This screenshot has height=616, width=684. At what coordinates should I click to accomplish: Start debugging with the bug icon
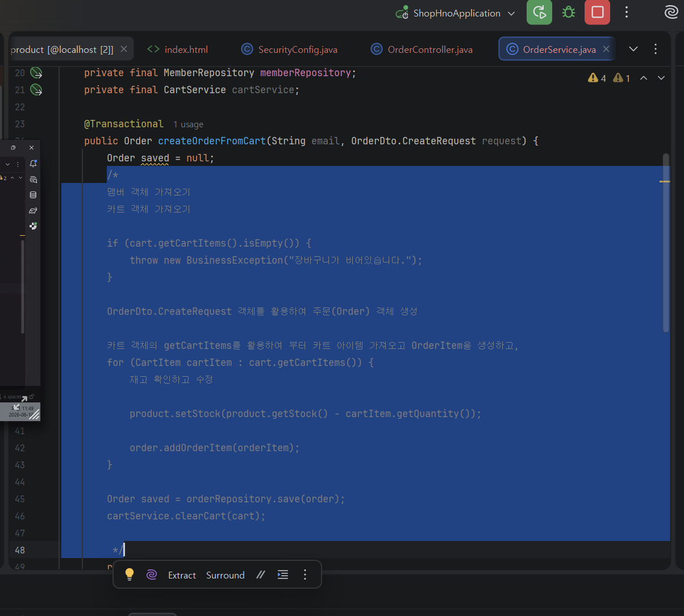click(568, 13)
